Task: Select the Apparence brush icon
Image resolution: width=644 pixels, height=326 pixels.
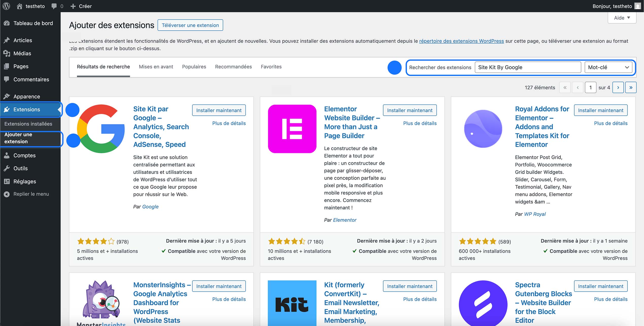Action: [x=7, y=96]
